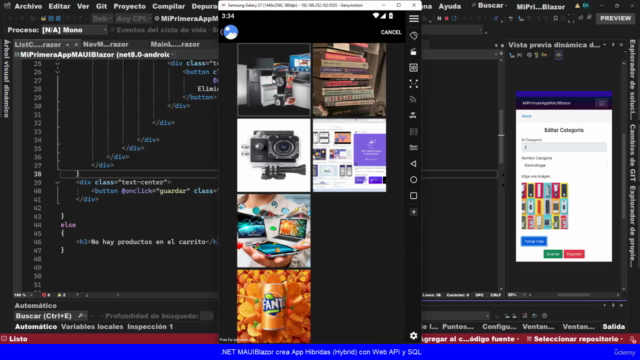Image resolution: width=640 pixels, height=360 pixels.
Task: Select the hand holding devices thumbnail
Action: (273, 231)
